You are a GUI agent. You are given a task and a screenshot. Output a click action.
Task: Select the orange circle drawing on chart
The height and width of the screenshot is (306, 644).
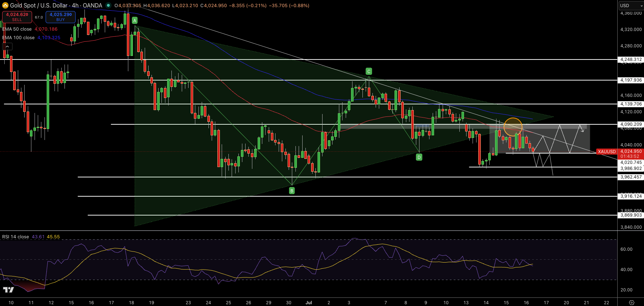pyautogui.click(x=513, y=127)
